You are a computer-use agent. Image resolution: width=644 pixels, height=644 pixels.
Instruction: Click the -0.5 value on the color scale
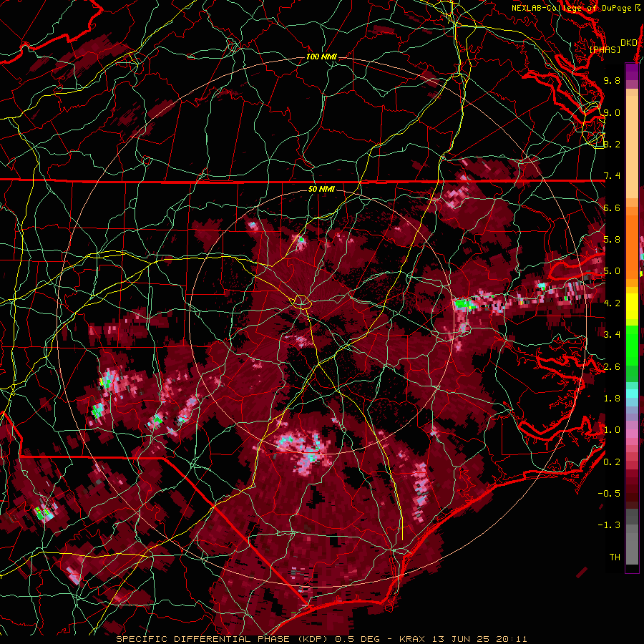click(x=609, y=494)
